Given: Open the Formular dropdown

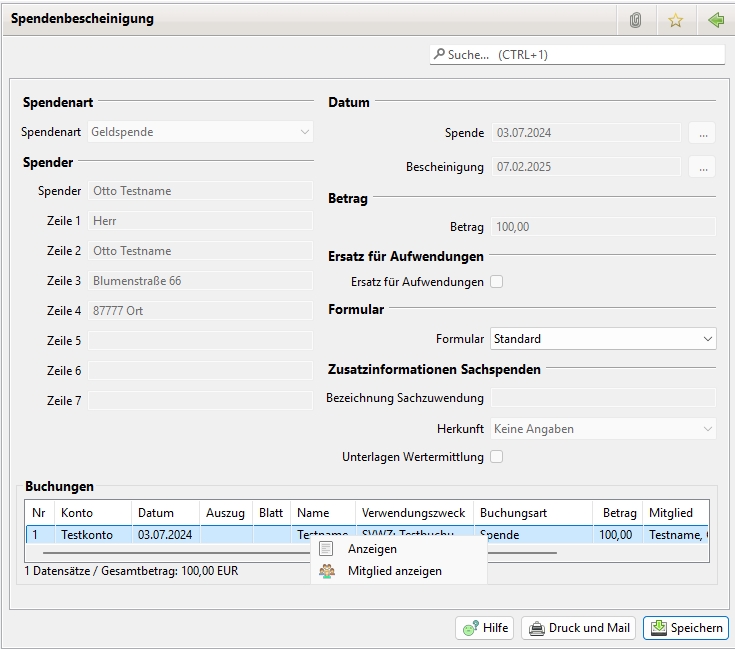Looking at the screenshot, I should point(603,339).
